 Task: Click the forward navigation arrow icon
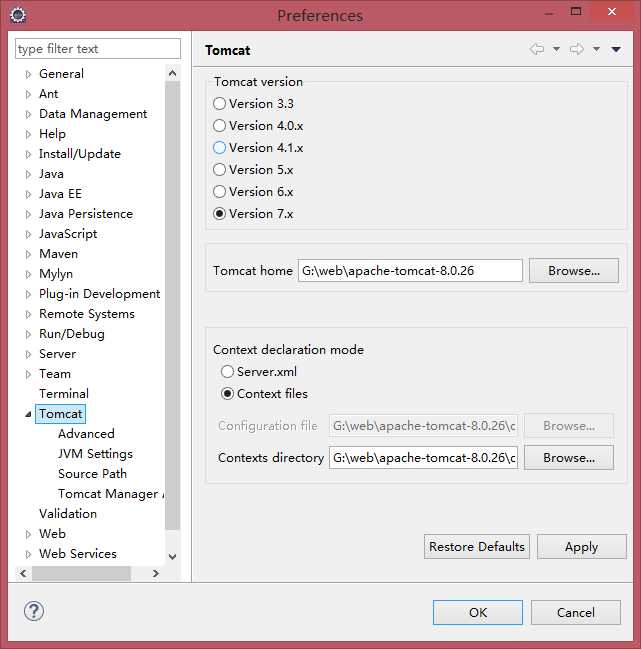coord(576,49)
